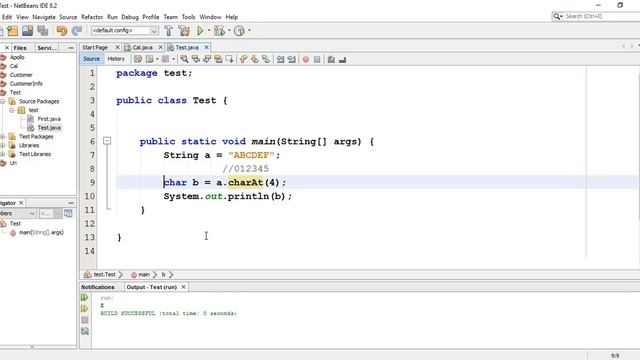Click the Previous Bookmark icon
Viewport: 640px width, 360px height.
click(x=243, y=59)
